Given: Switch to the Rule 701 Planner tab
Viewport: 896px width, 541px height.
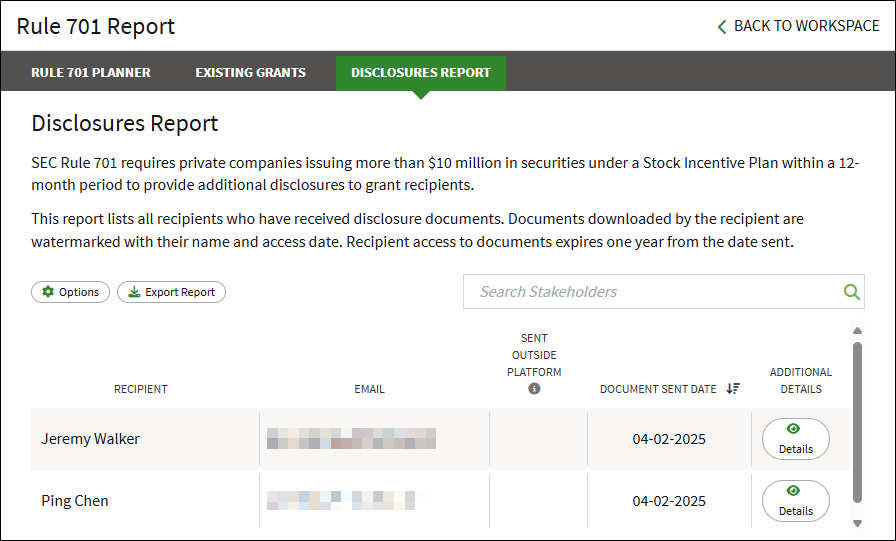Looking at the screenshot, I should (x=91, y=72).
